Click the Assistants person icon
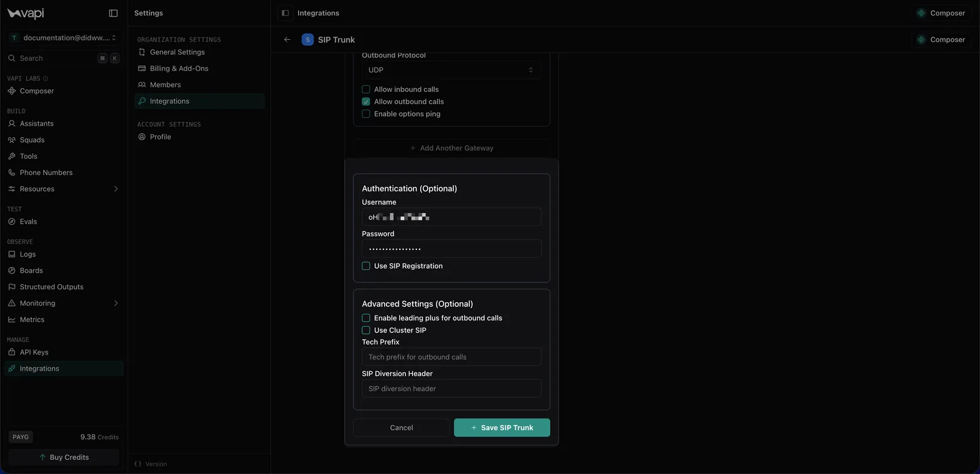Screen dimensions: 980x474 point(12,124)
